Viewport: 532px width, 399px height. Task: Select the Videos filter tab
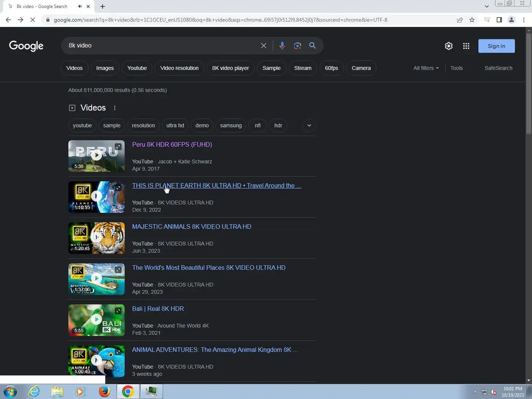74,68
